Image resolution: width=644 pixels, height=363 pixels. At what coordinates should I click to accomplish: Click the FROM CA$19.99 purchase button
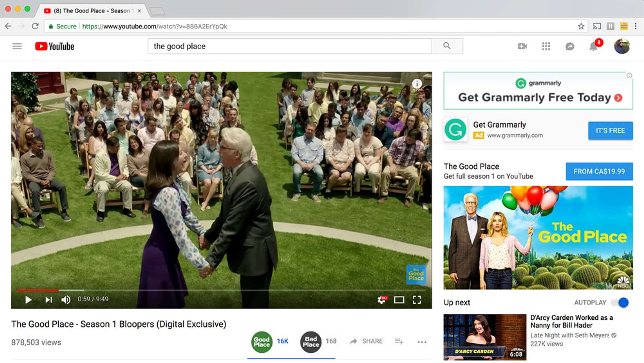[x=599, y=171]
